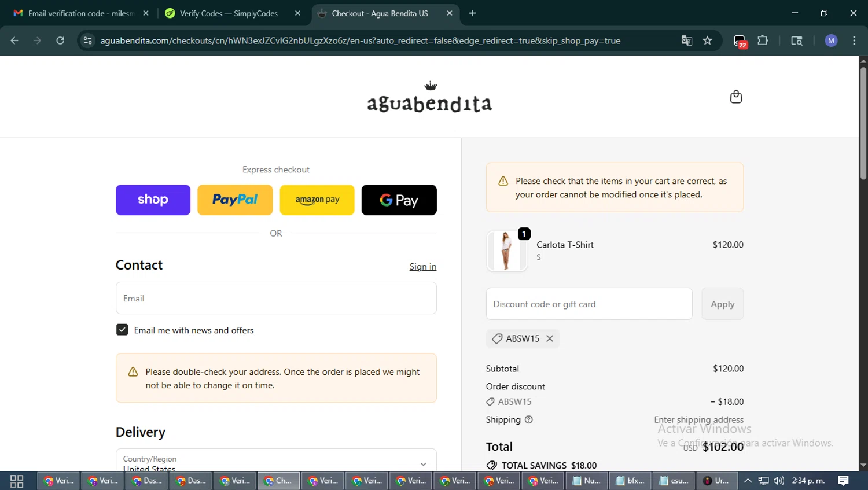Close the Verify Codes SimplyCodes tab
The height and width of the screenshot is (490, 868).
pyautogui.click(x=297, y=13)
